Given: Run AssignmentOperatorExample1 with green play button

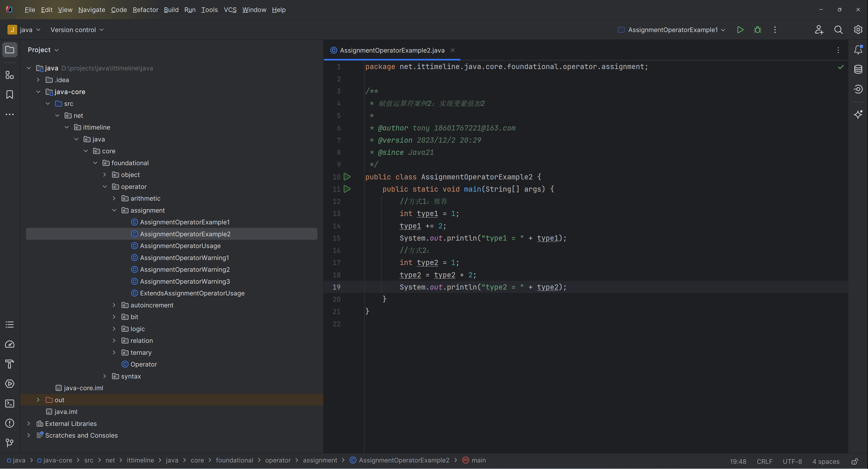Looking at the screenshot, I should coord(740,30).
